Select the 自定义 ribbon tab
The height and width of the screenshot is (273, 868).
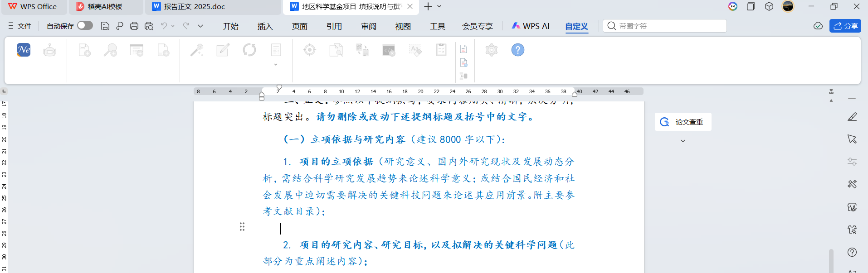(576, 26)
